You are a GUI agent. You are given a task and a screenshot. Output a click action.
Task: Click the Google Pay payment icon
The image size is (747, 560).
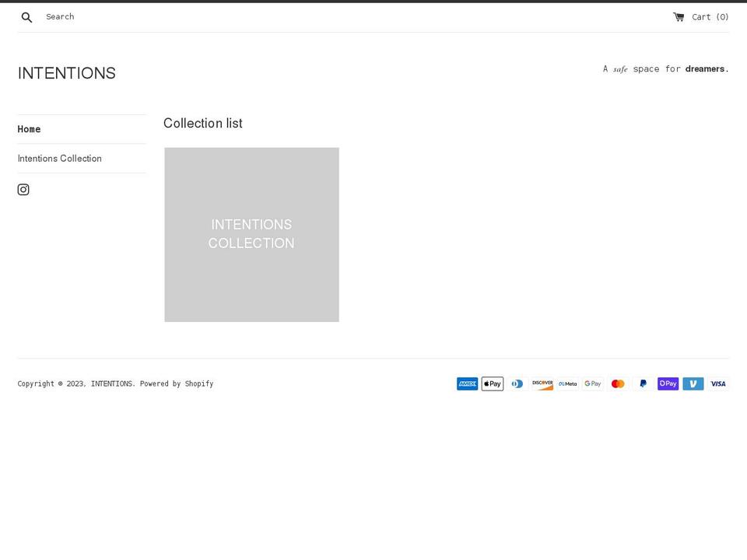[592, 383]
